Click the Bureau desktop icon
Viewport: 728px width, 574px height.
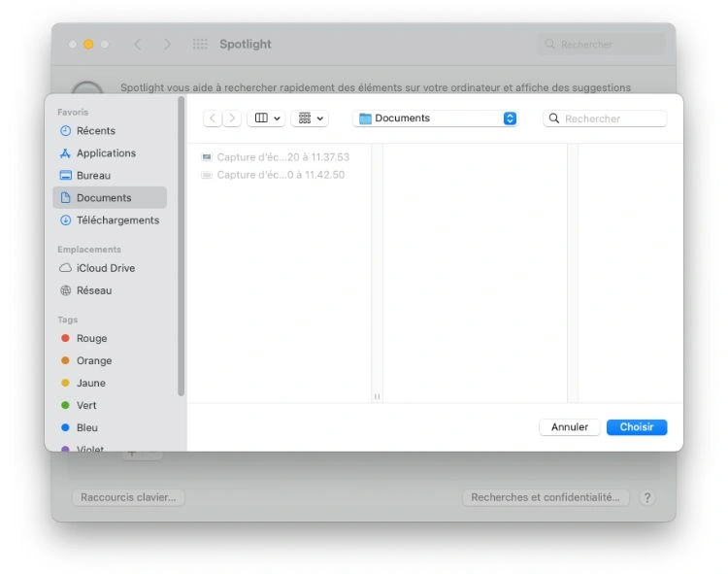(65, 175)
